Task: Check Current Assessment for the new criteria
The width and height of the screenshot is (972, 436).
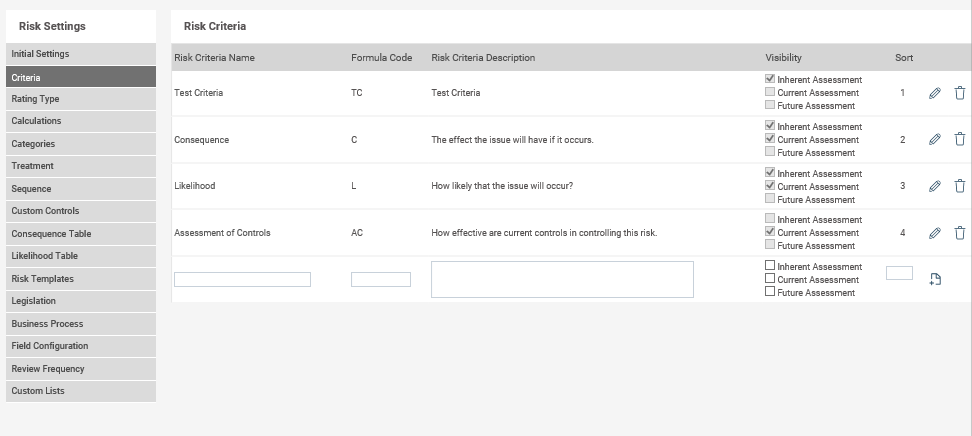Action: click(x=770, y=278)
